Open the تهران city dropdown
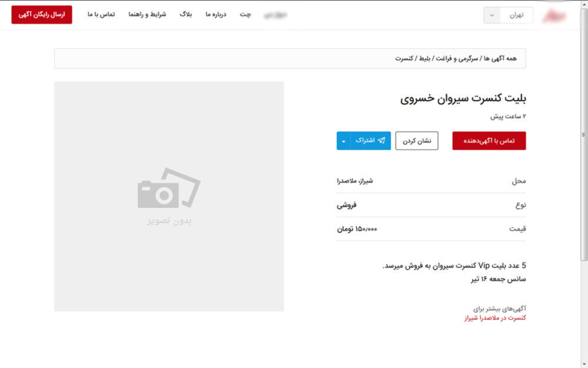The image size is (588, 368). (x=508, y=15)
